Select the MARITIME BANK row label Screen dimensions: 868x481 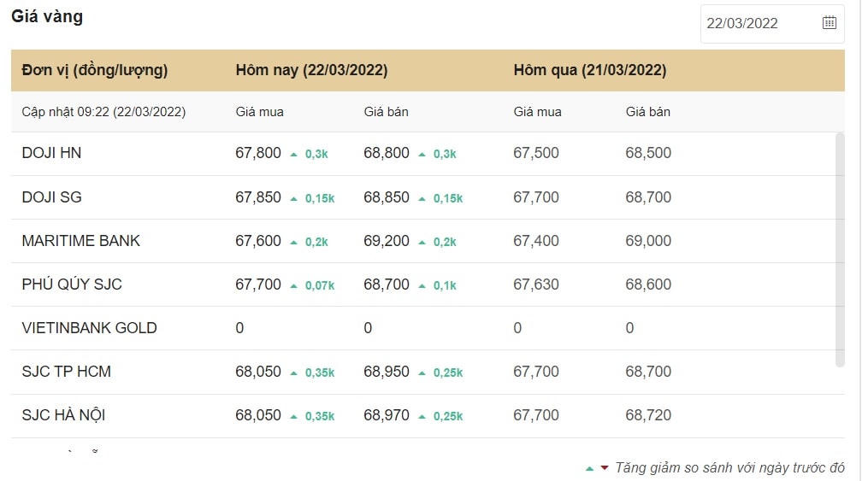[x=81, y=241]
